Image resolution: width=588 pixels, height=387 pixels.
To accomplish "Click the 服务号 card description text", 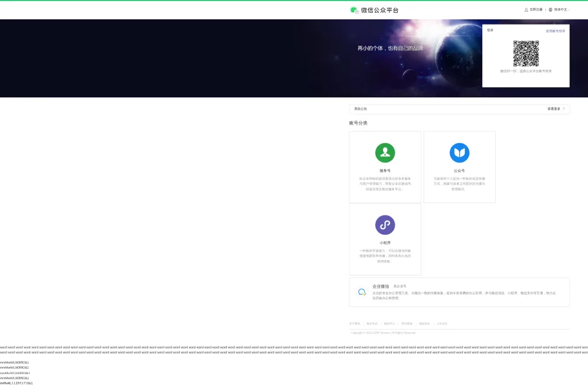I will 385,184.
